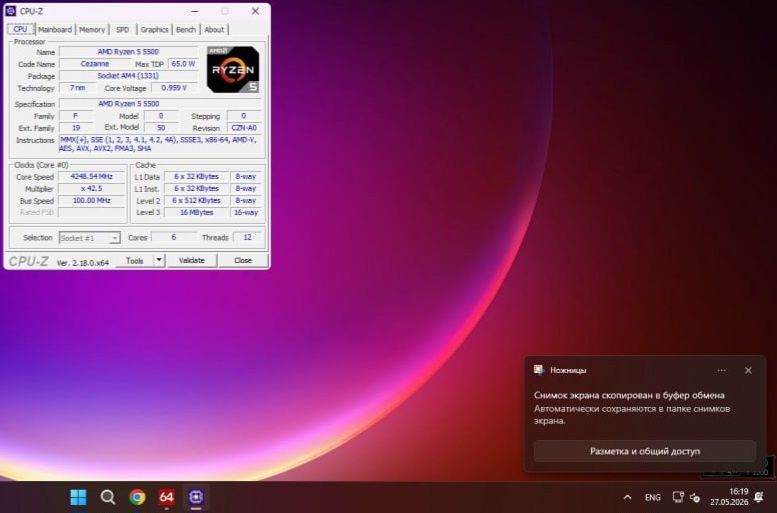The width and height of the screenshot is (777, 513).
Task: Open the SPD tab
Action: coord(122,30)
